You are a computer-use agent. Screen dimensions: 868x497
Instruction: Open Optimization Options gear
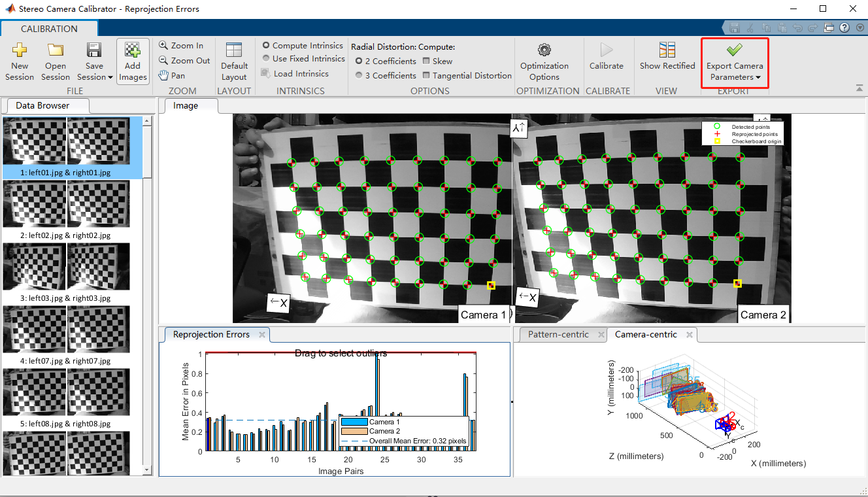tap(544, 61)
